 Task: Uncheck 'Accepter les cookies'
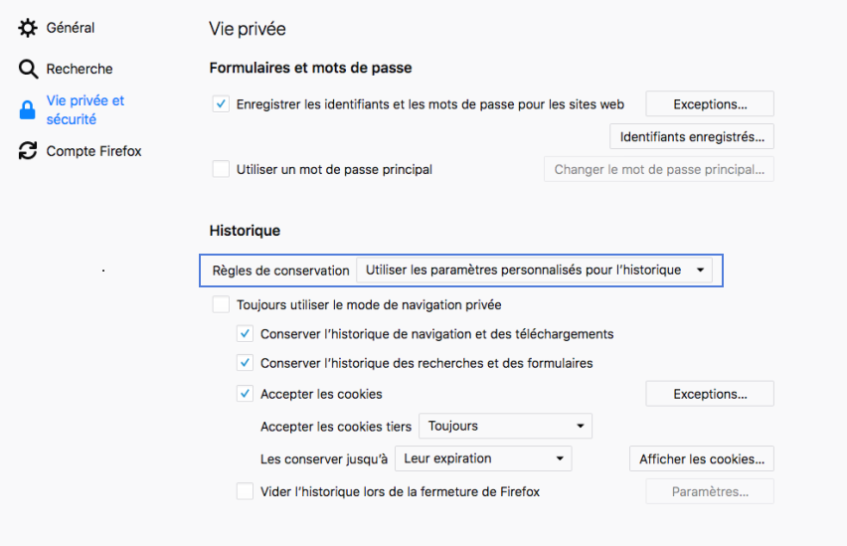245,394
